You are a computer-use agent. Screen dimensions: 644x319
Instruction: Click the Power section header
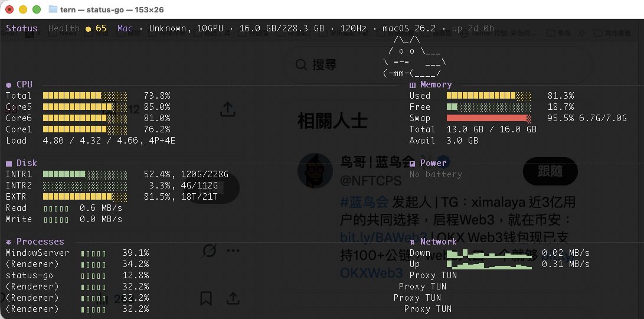pyautogui.click(x=428, y=163)
